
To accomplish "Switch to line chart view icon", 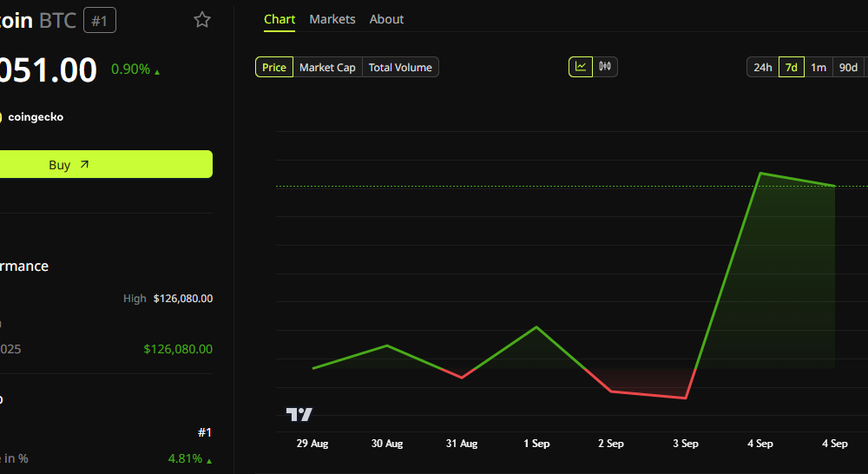I will [x=581, y=67].
